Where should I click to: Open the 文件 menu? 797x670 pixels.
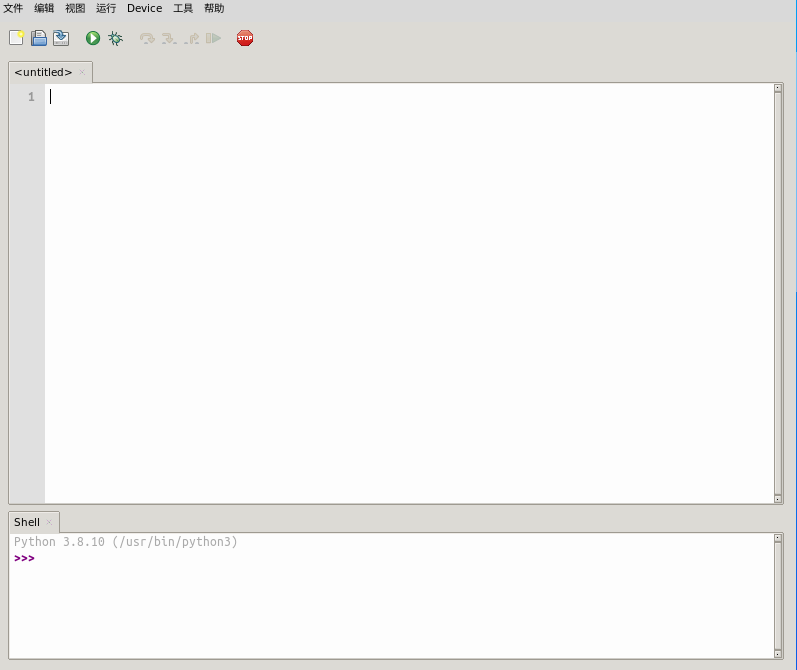[x=13, y=8]
